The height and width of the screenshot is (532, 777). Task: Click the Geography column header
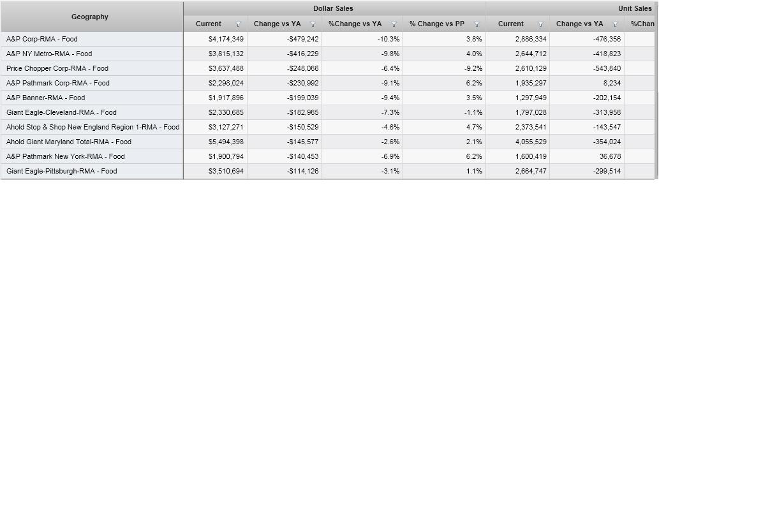click(x=90, y=17)
